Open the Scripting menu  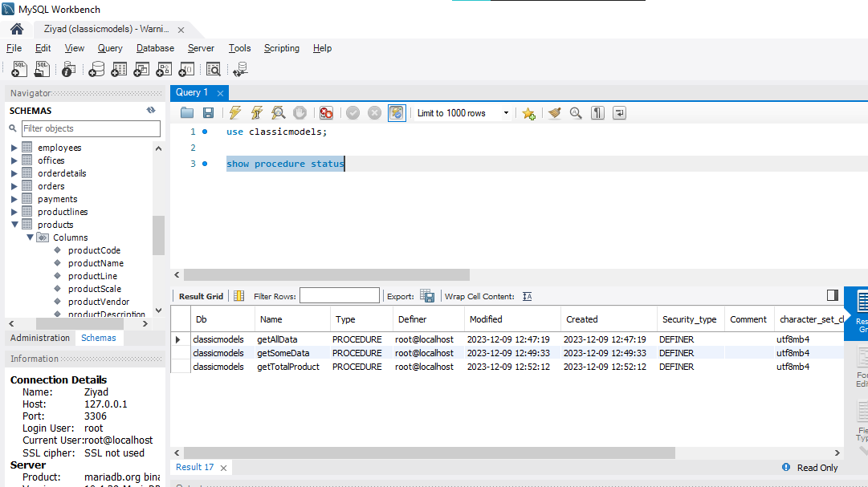[281, 48]
